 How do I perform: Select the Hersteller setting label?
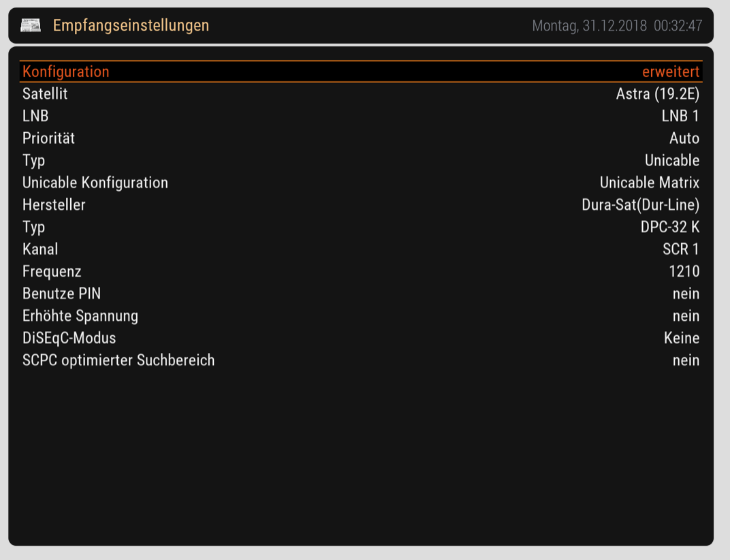(x=54, y=205)
